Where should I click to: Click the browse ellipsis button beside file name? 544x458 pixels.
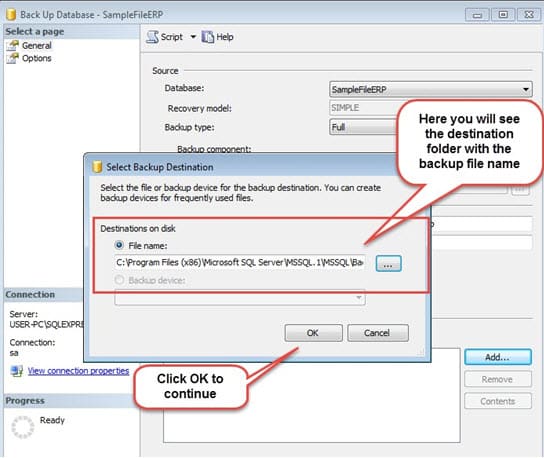tap(389, 264)
